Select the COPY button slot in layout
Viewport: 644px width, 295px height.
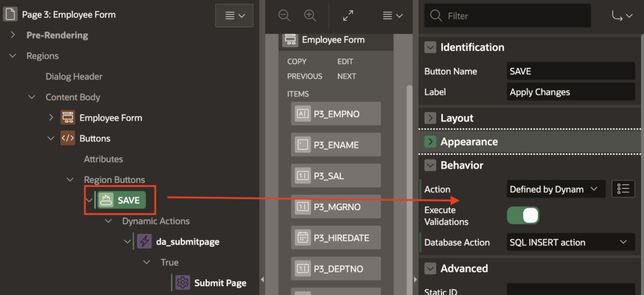(297, 62)
